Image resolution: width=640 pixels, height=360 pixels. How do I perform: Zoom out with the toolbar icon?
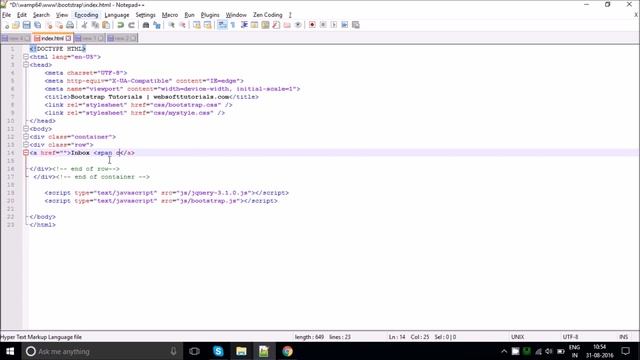click(x=182, y=25)
